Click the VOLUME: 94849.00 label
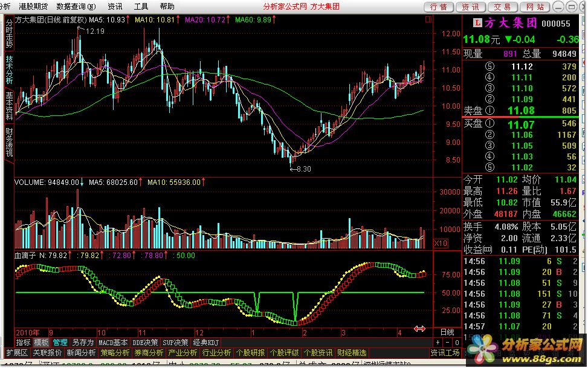 point(49,182)
